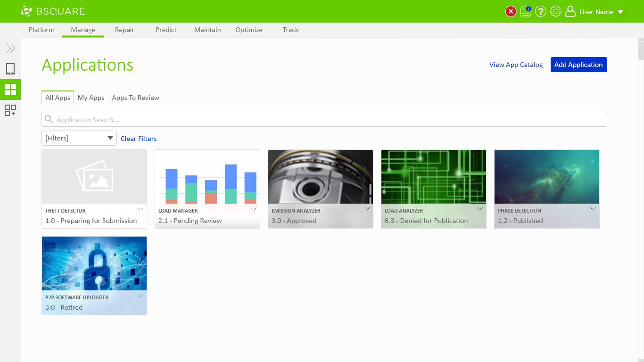
Task: Click the Application Search field
Action: [324, 119]
